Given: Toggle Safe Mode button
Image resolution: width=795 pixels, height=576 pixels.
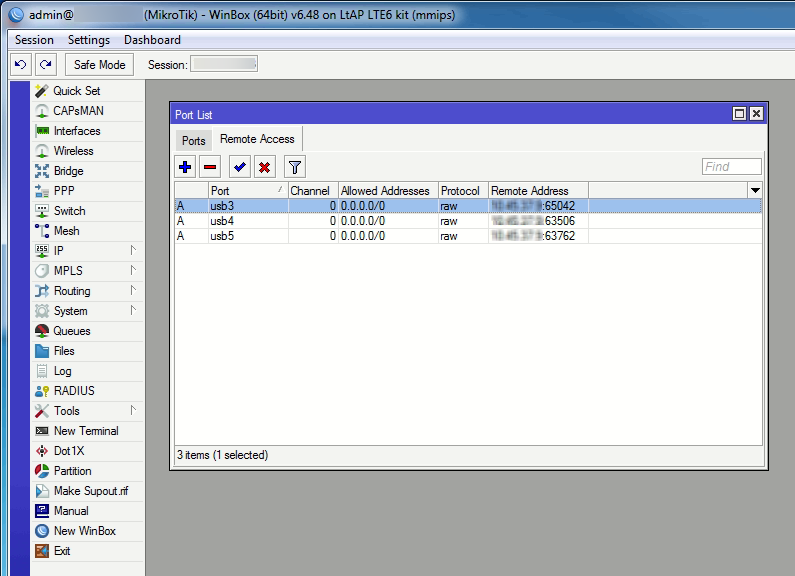Looking at the screenshot, I should point(99,64).
